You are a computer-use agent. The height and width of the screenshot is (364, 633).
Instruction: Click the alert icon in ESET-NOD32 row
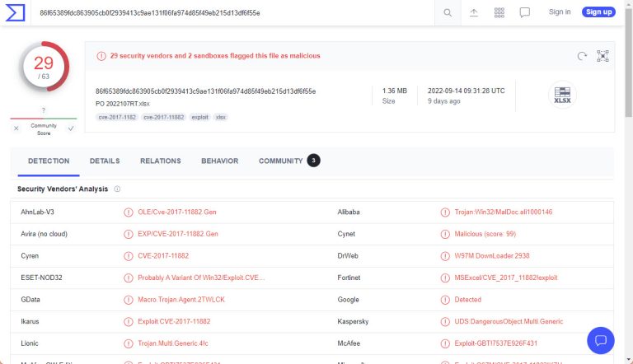point(129,278)
